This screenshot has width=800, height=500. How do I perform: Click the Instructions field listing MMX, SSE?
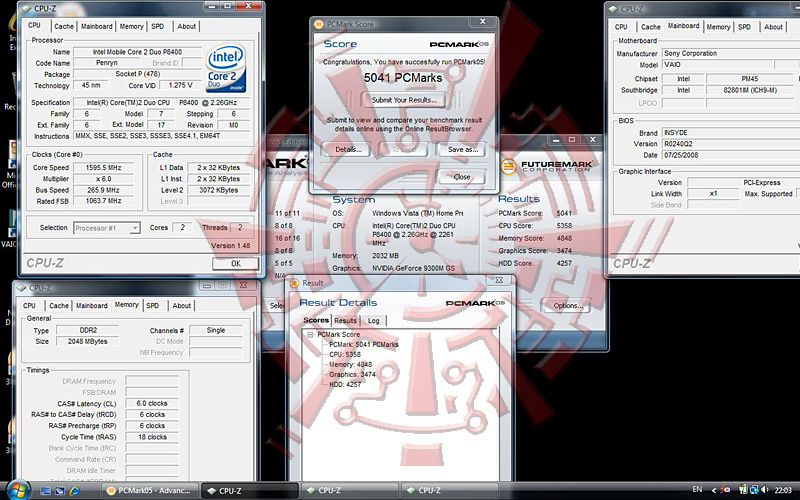click(162, 136)
